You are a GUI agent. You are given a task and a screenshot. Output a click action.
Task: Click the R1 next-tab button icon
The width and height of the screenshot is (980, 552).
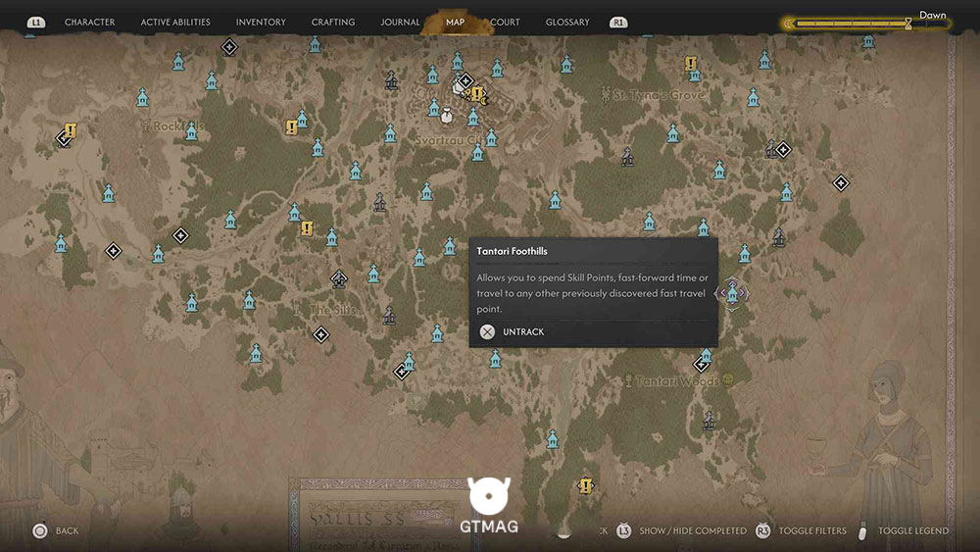click(618, 23)
